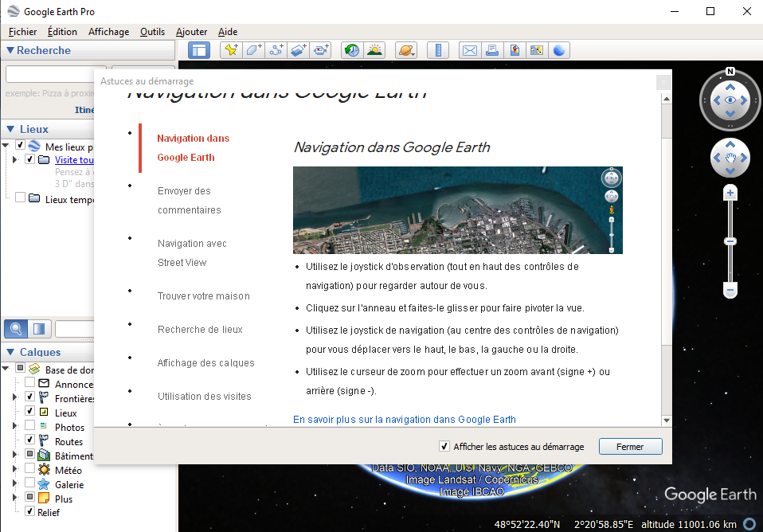Click the streaming status ring icon
763x532 pixels.
coord(750,524)
